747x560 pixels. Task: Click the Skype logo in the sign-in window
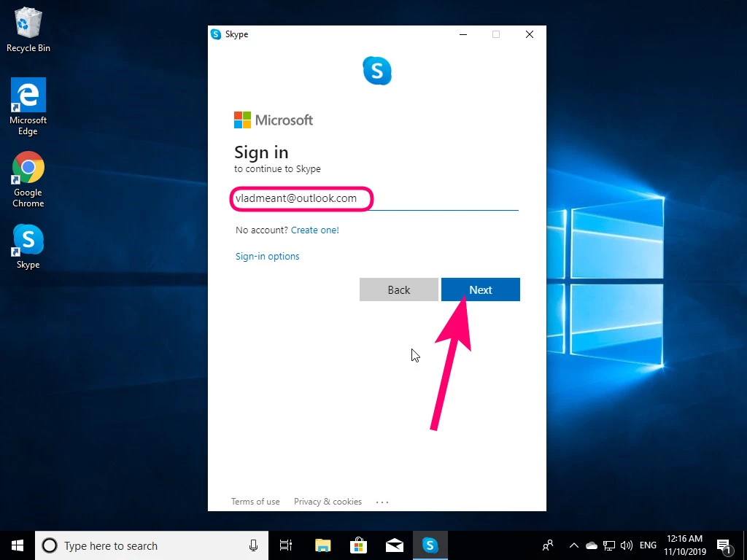point(377,71)
